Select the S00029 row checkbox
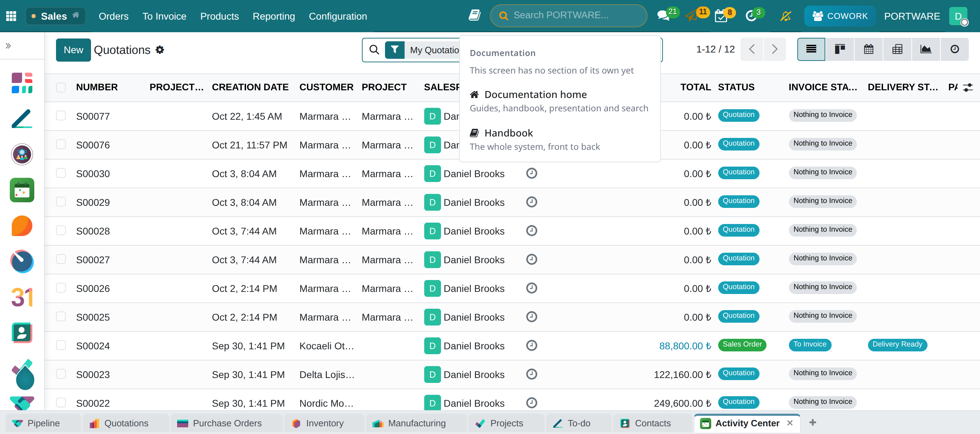This screenshot has width=980, height=434. [61, 202]
